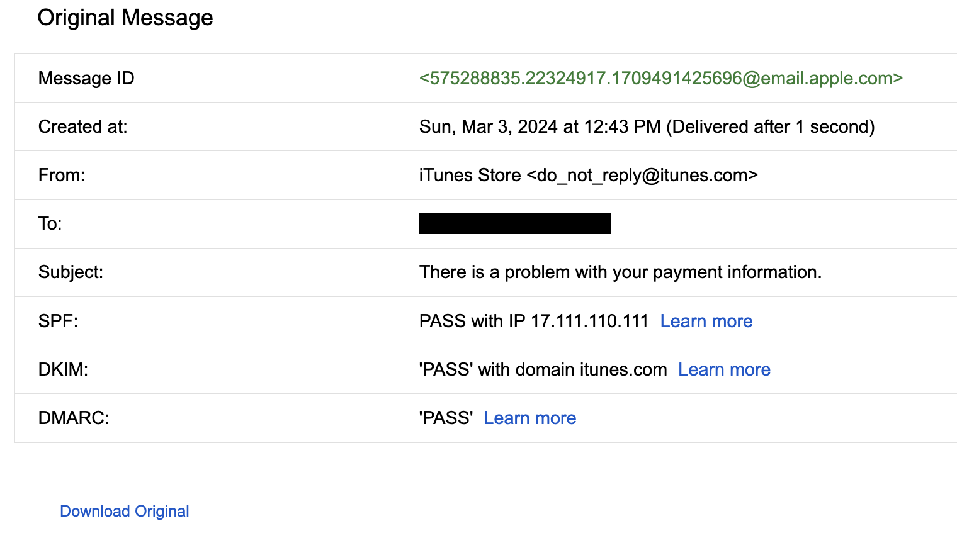This screenshot has width=957, height=560.
Task: Click the DKIM: row label
Action: (x=63, y=369)
